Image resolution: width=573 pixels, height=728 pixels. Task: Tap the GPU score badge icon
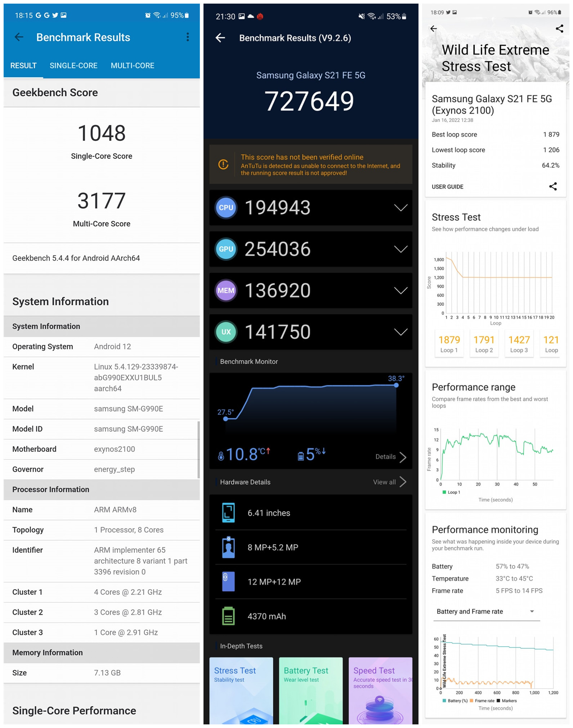point(226,249)
